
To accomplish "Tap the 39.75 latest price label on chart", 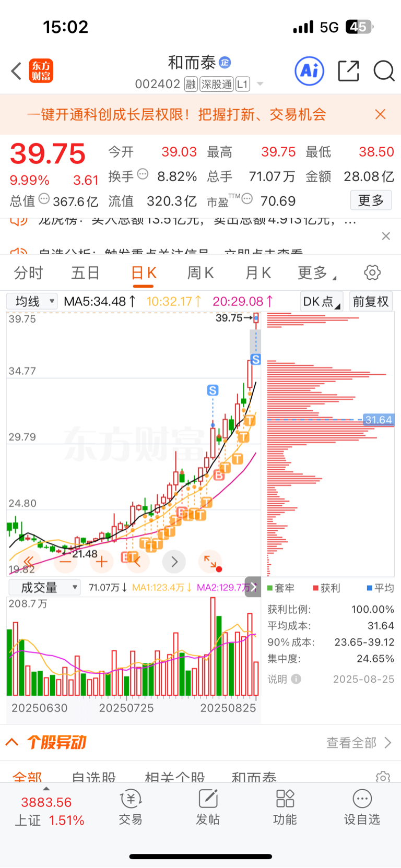I will coord(229,317).
